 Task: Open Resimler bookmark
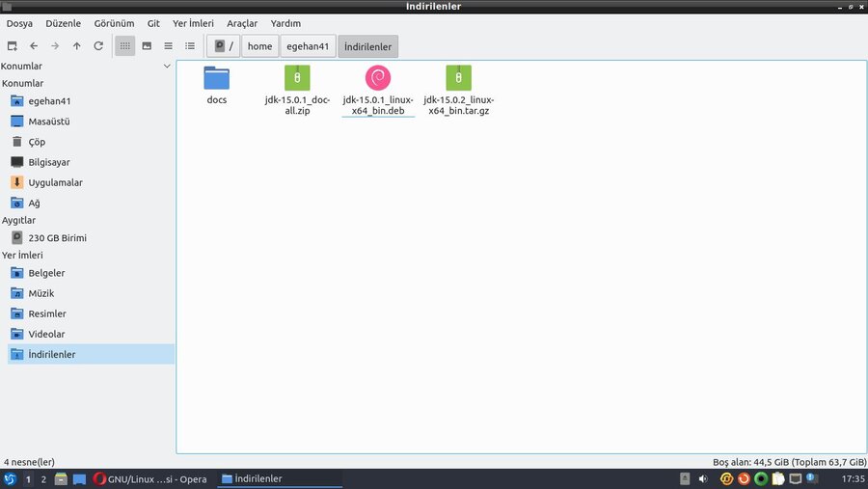click(x=91, y=313)
